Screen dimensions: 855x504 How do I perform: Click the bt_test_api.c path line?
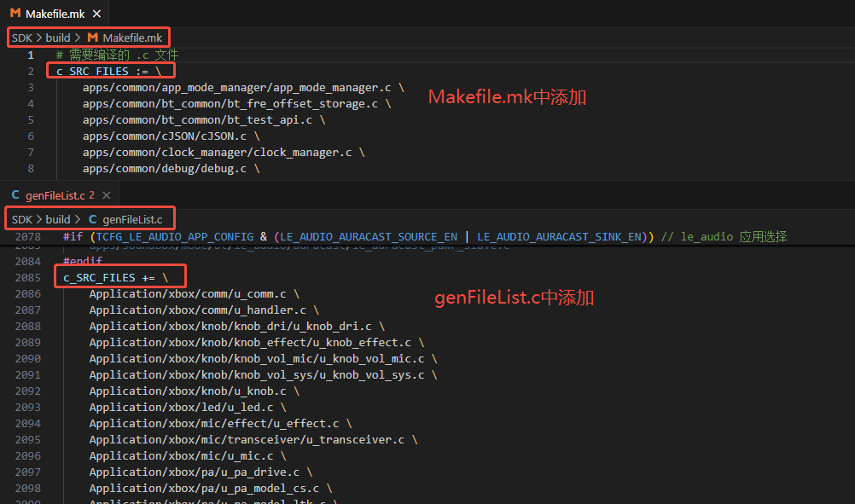pyautogui.click(x=204, y=120)
